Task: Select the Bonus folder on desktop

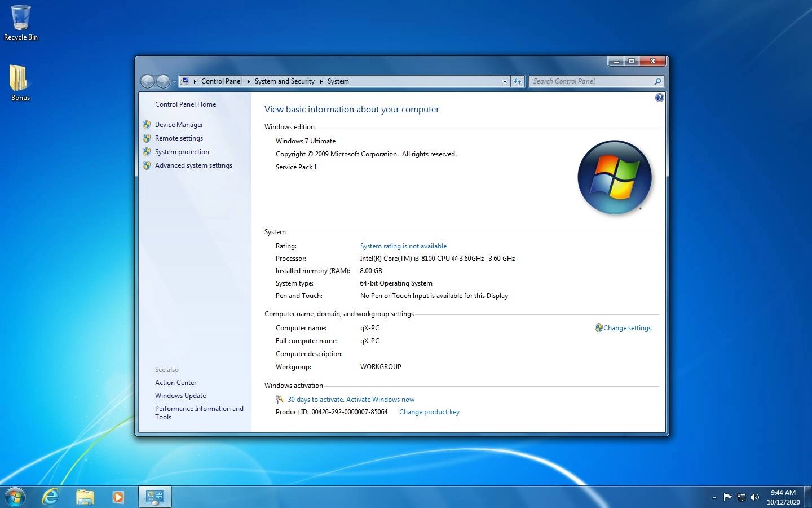Action: (20, 82)
